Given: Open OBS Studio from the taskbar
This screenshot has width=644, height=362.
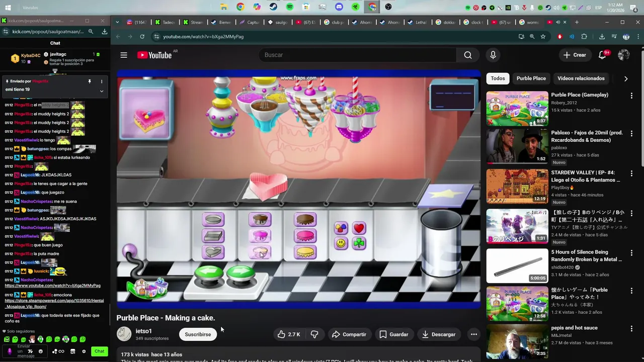Looking at the screenshot, I should coord(388,7).
